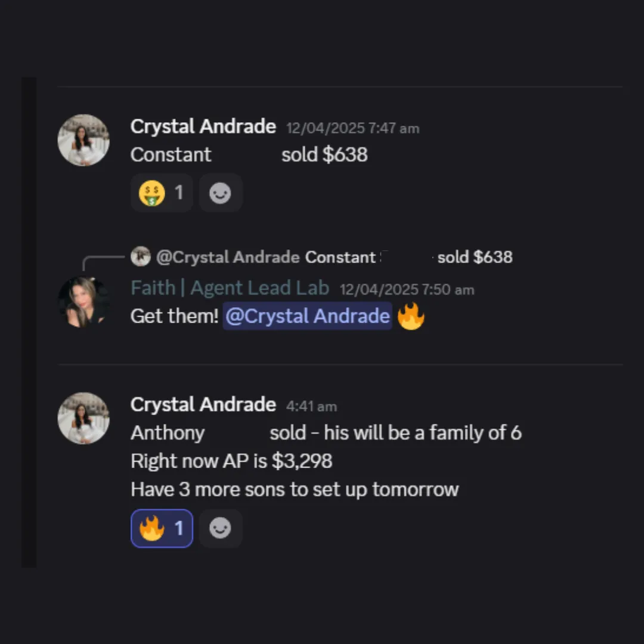This screenshot has height=644, width=644.
Task: Click the Crystal Andrade username on the 7:47 am message
Action: (203, 126)
